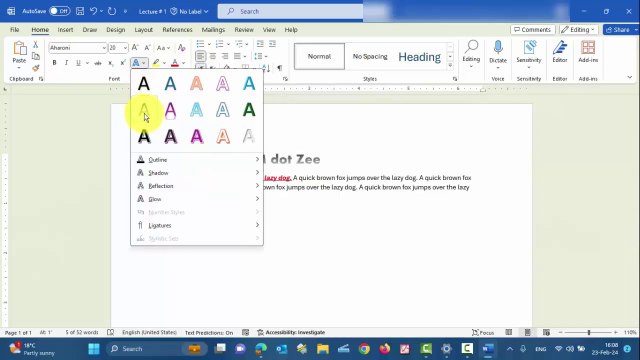Switch to Web Layout view in status bar
The height and width of the screenshot is (360, 640).
546,332
